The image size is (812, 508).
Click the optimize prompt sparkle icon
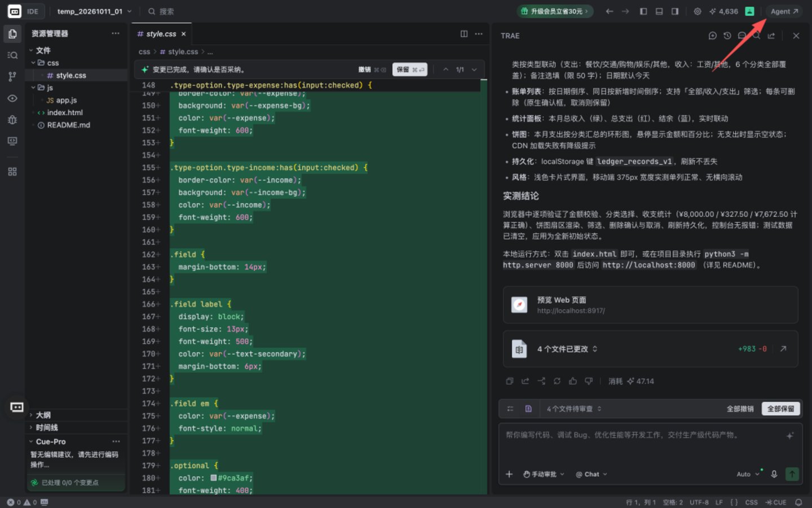pyautogui.click(x=790, y=436)
